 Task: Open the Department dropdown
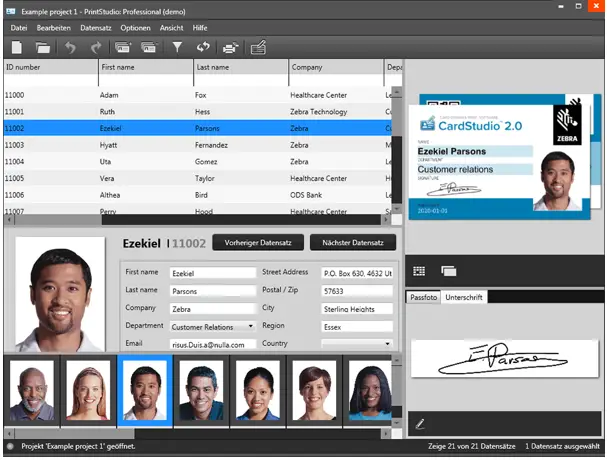213,327
